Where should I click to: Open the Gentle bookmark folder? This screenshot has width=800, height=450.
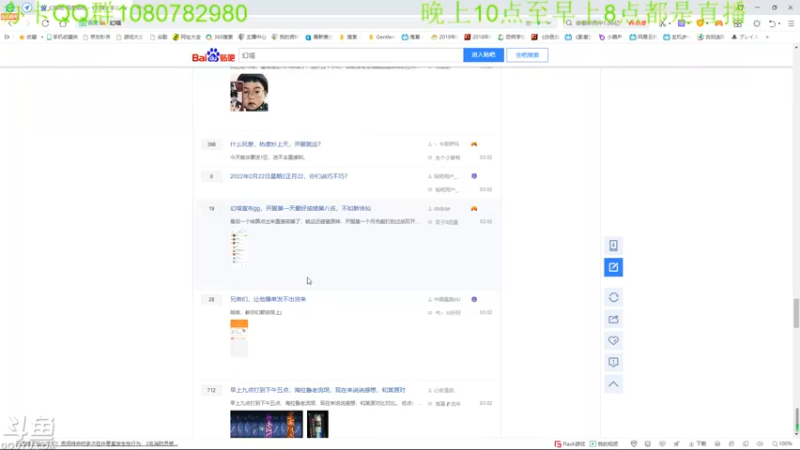(x=381, y=37)
